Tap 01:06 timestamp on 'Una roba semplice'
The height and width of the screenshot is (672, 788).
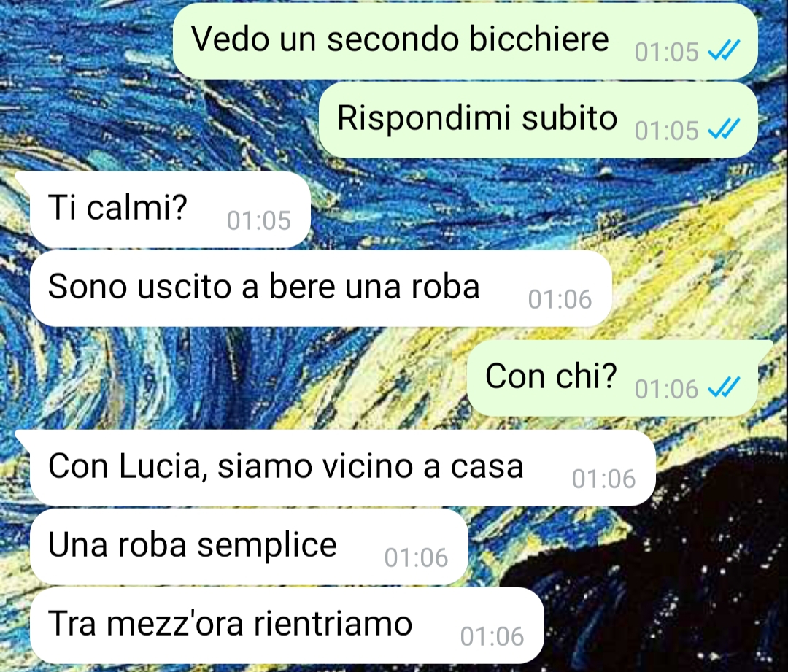[416, 558]
